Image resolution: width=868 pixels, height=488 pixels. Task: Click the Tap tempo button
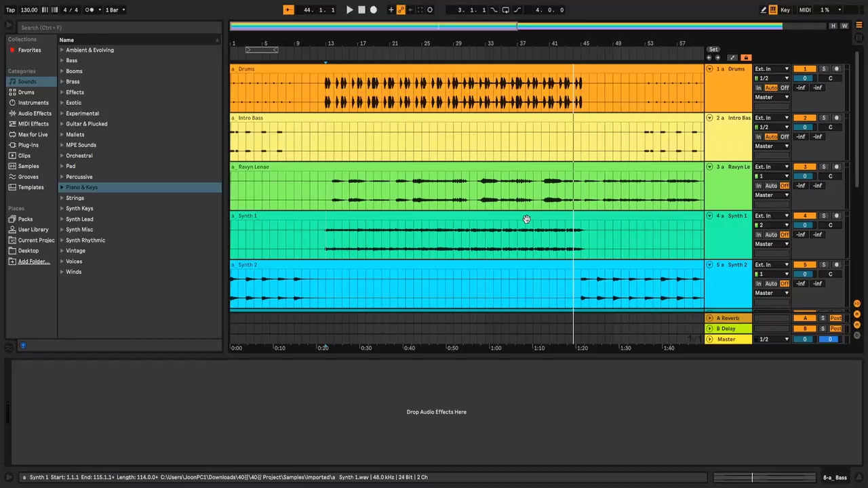pyautogui.click(x=10, y=10)
